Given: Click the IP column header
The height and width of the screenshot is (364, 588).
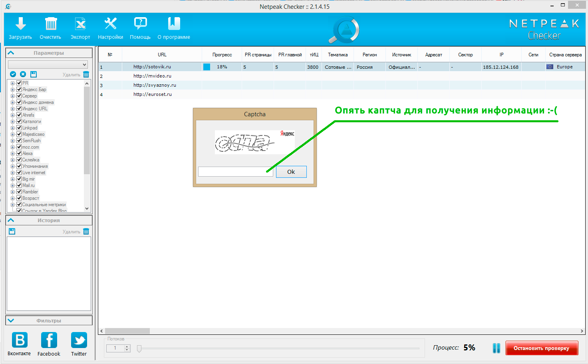Looking at the screenshot, I should coord(502,55).
